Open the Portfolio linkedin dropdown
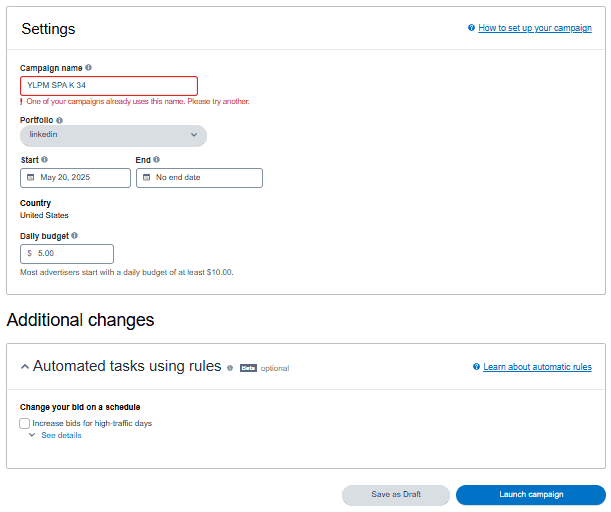Screen dimensions: 611x512 point(113,135)
